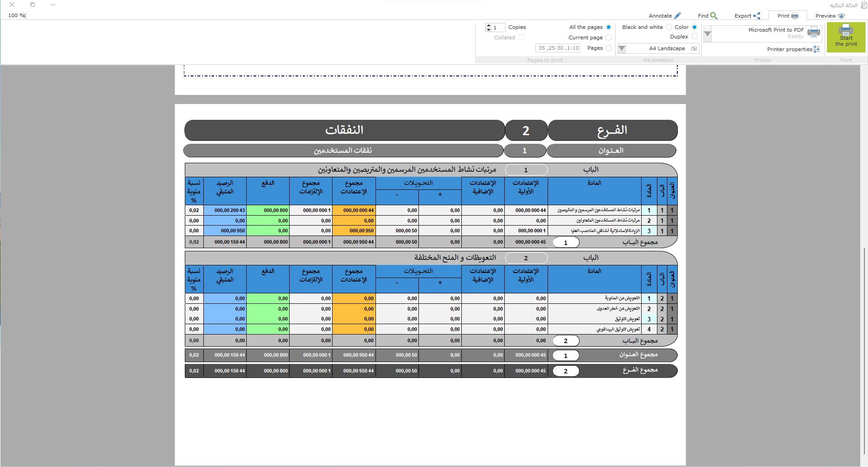Viewport: 868px width, 467px height.
Task: Expand the A4 Landscape paper dropdown
Action: point(622,48)
